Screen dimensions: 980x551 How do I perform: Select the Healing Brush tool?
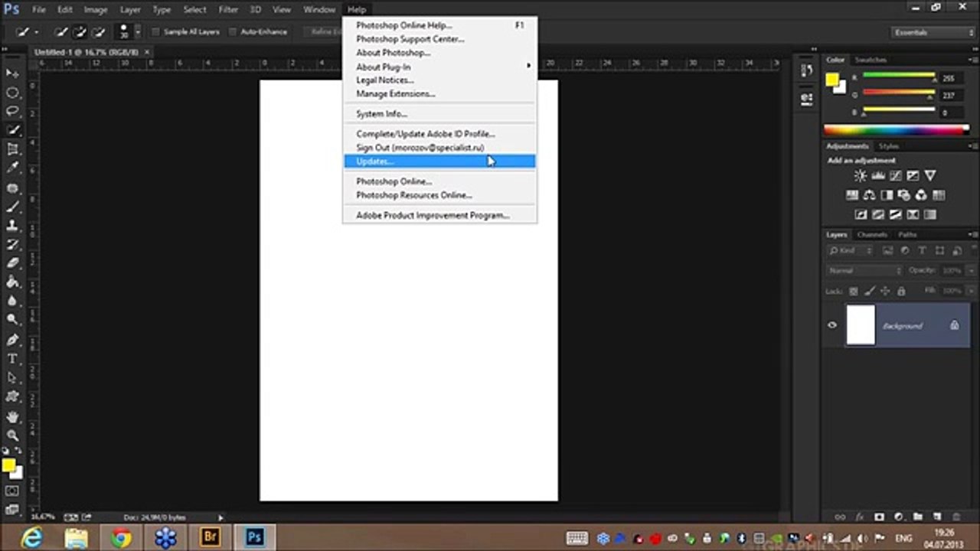(x=12, y=188)
